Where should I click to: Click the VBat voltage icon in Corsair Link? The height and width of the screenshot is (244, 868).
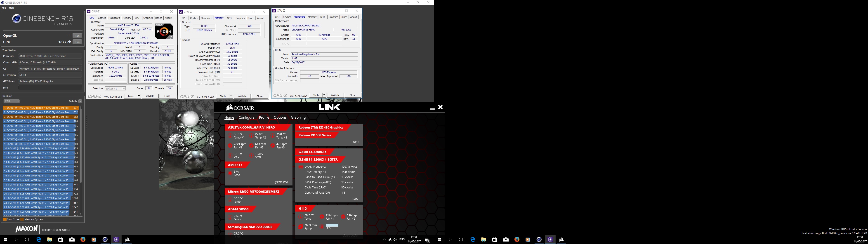click(x=230, y=155)
